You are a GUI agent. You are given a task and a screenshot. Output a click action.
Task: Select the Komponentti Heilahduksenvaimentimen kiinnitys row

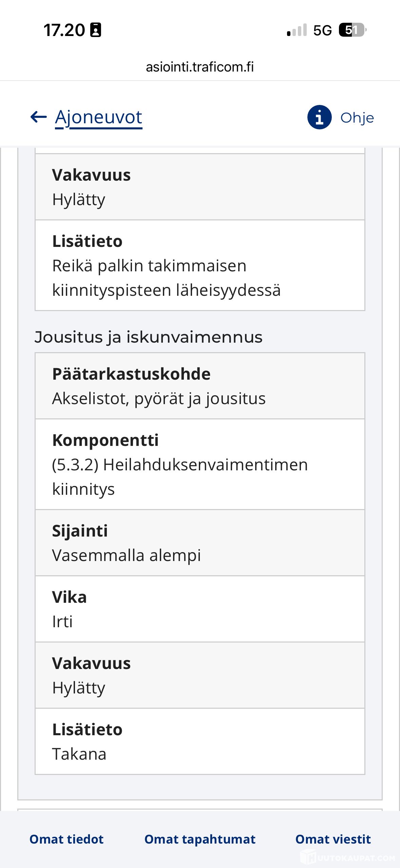point(200,464)
